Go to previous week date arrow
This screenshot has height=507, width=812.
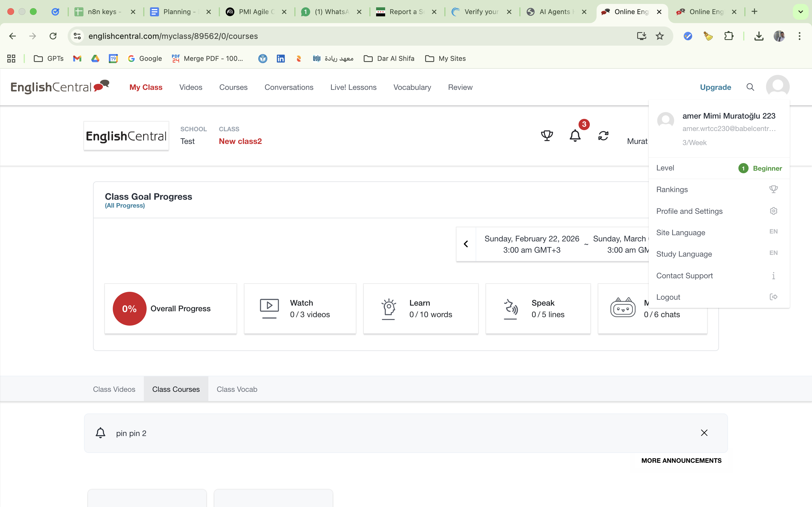click(x=466, y=244)
